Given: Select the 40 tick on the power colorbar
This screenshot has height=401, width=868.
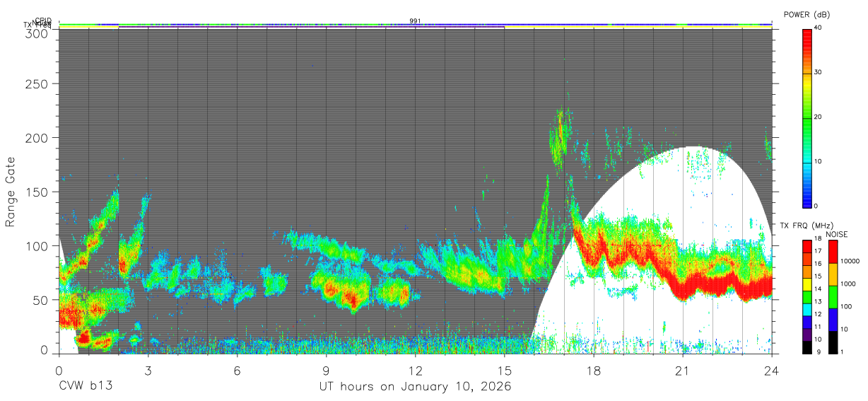Looking at the screenshot, I should point(817,28).
